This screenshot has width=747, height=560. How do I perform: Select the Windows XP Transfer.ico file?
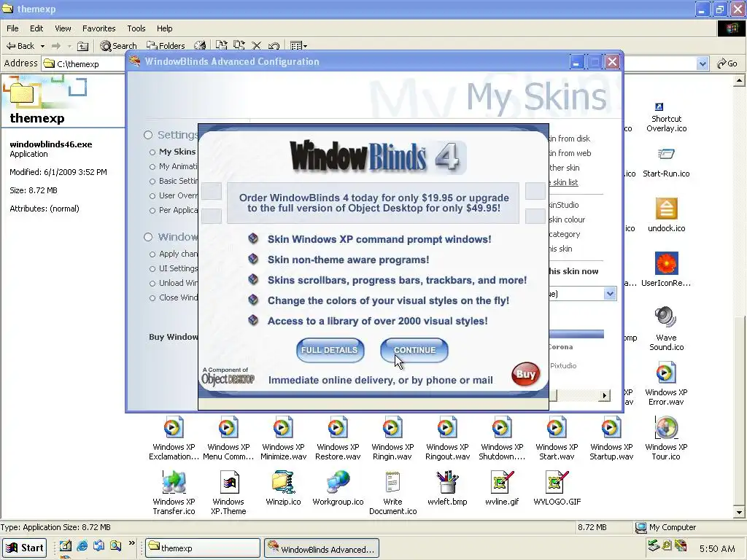tap(174, 493)
